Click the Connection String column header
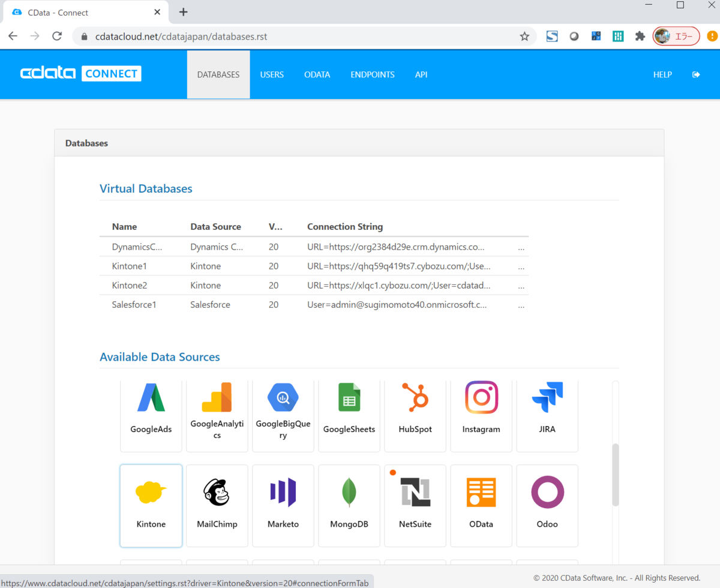Screen dimensions: 720x588 click(345, 226)
